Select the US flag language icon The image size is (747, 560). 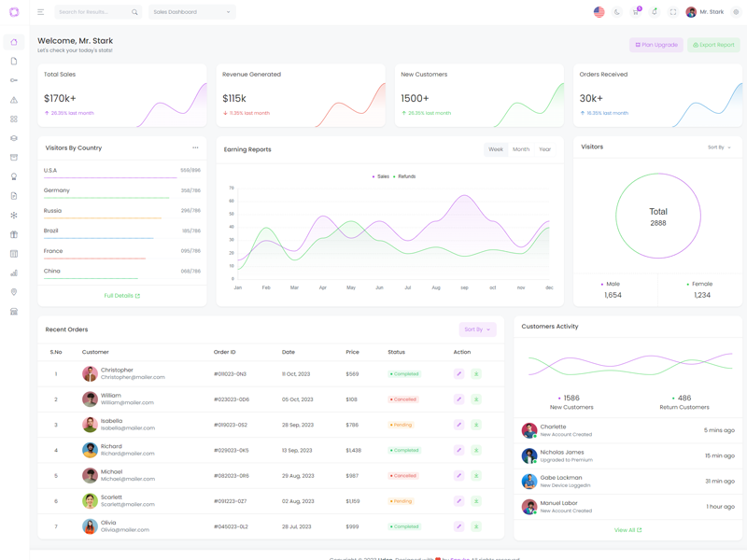[599, 12]
